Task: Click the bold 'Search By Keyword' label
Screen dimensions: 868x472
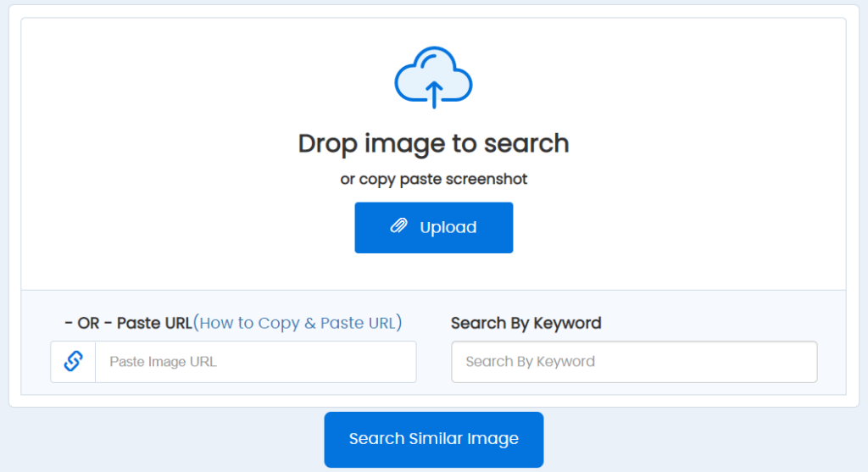Action: [526, 323]
